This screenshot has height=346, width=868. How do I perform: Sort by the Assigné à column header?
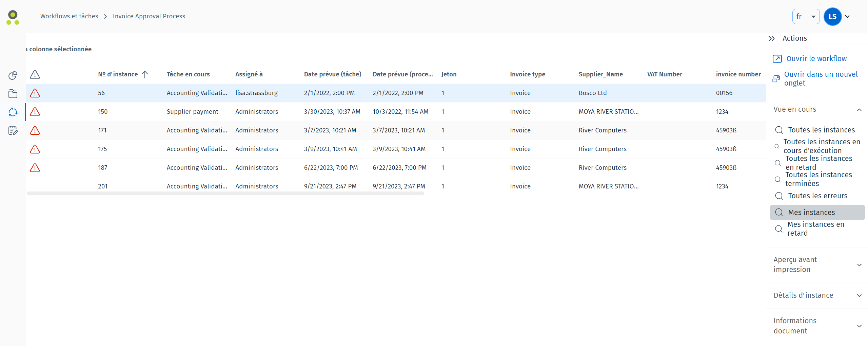click(249, 74)
